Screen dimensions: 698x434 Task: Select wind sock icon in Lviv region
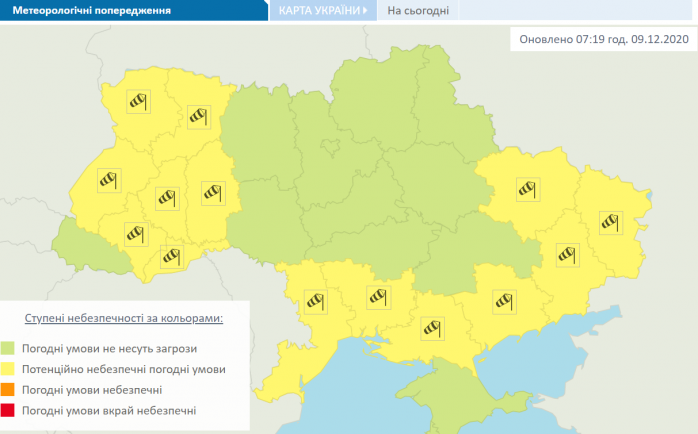point(108,181)
